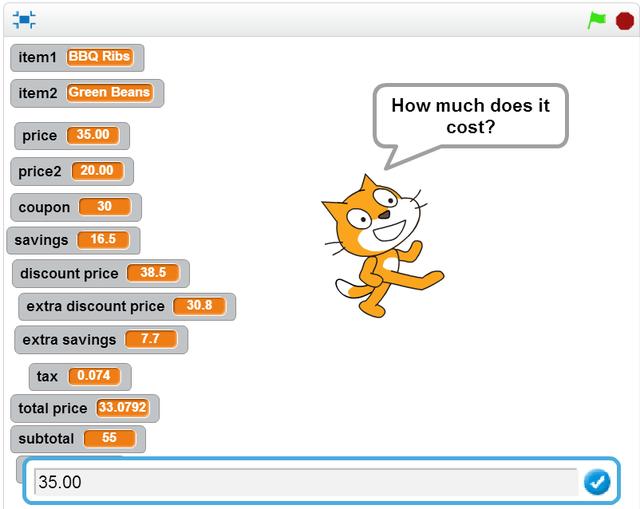Click the discount price monitor showing 38.5

101,273
